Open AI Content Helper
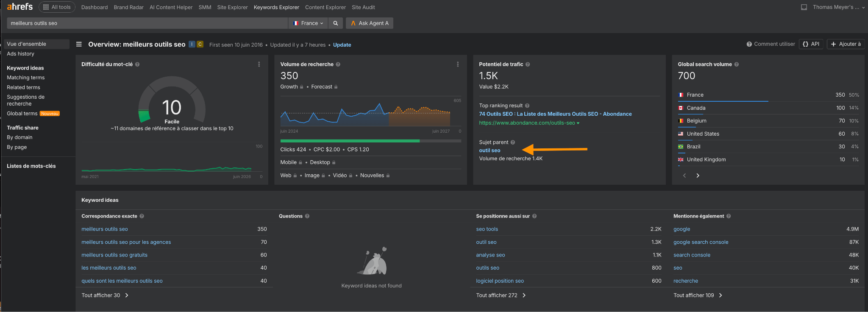This screenshot has height=312, width=868. (x=171, y=7)
